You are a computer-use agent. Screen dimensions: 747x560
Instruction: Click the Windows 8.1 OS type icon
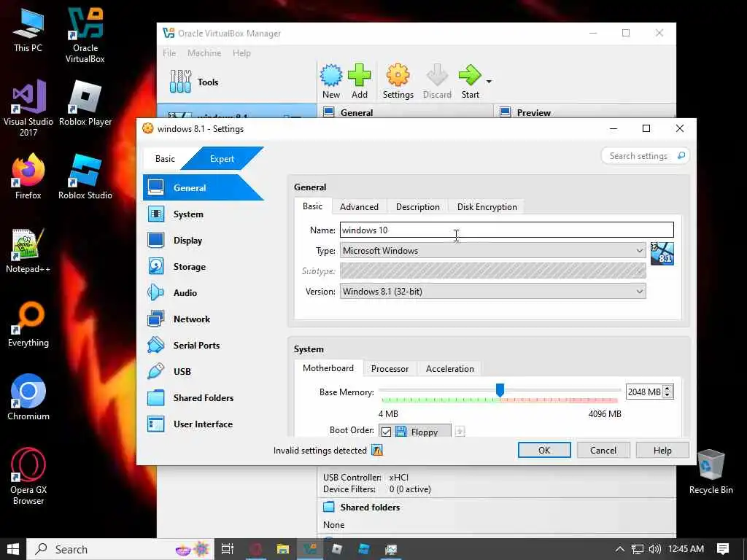coord(662,253)
